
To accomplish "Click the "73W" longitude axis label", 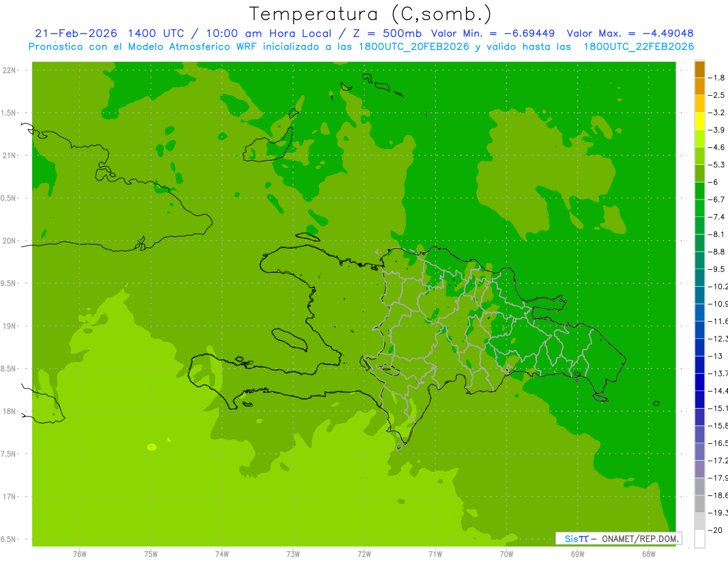I will click(x=292, y=554).
